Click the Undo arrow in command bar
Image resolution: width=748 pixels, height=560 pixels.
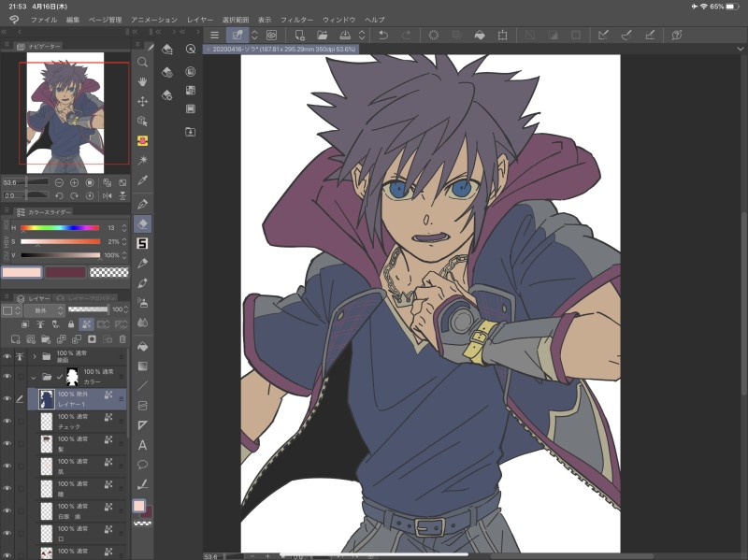point(382,35)
